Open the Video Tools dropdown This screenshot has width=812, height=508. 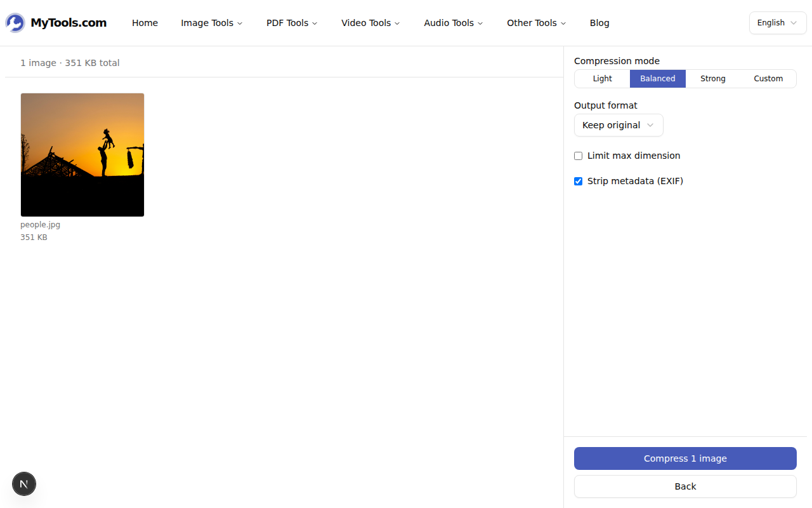pyautogui.click(x=370, y=23)
